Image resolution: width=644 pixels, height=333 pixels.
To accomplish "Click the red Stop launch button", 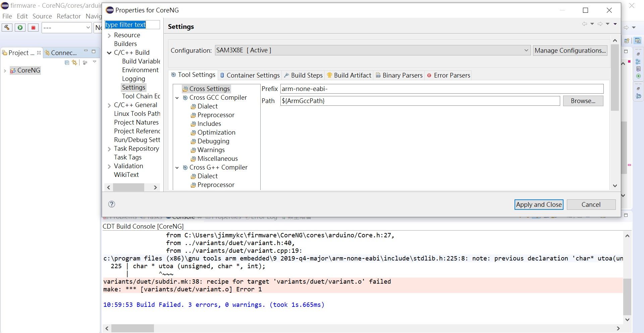I will (x=33, y=28).
